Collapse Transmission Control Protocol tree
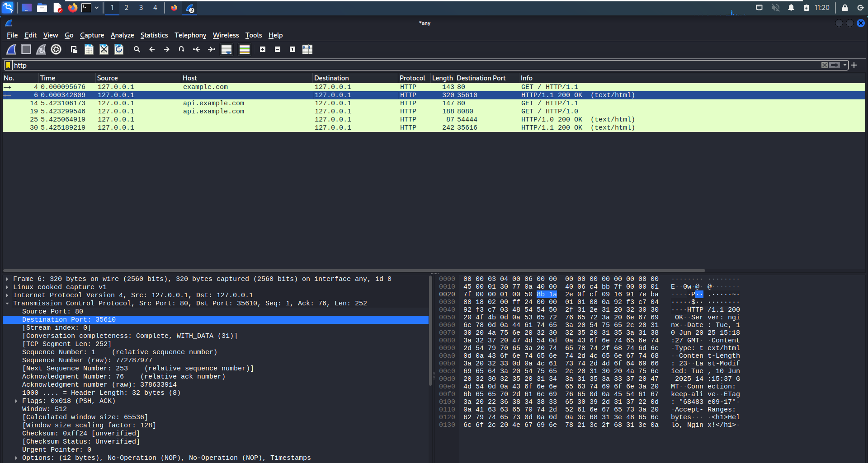Screen dimensions: 868x463 7,304
